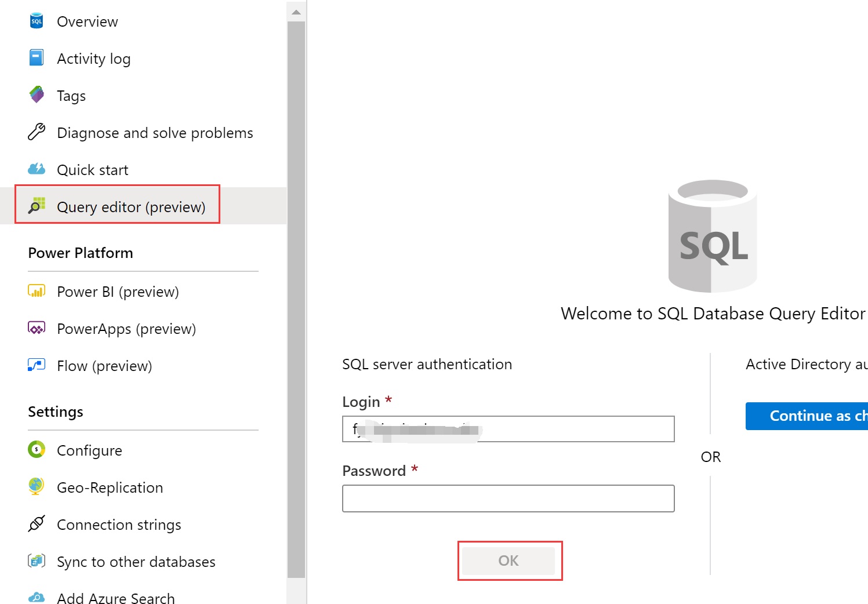This screenshot has height=604, width=868.
Task: Click the Configure gauge icon
Action: 37,449
